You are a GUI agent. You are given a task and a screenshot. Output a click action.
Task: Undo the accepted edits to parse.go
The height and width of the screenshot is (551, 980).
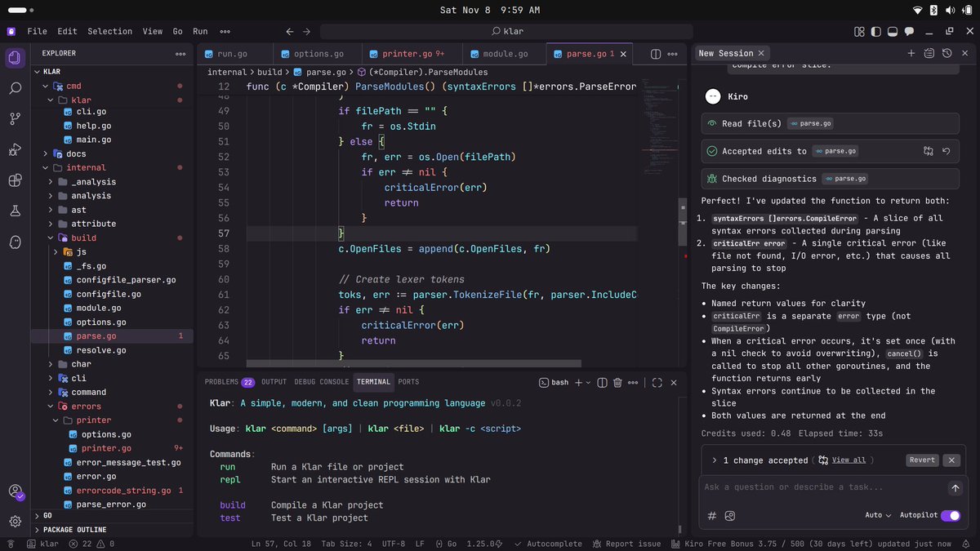(x=946, y=151)
